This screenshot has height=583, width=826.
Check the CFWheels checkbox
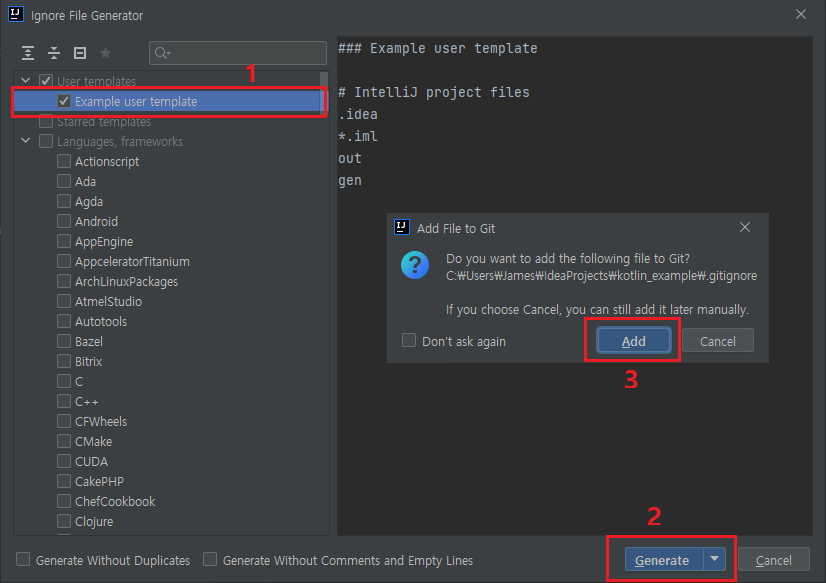[64, 421]
